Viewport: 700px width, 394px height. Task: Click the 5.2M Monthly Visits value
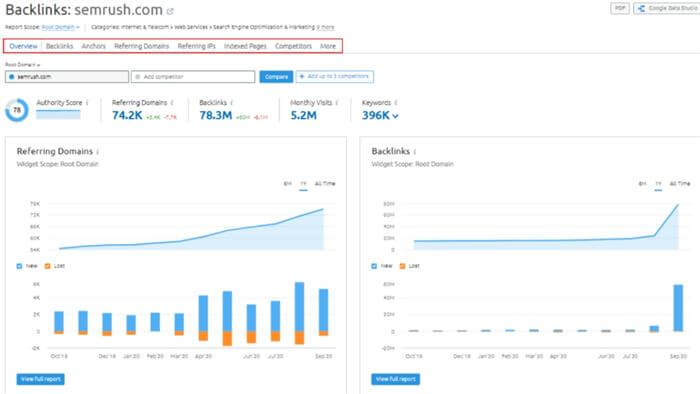point(304,116)
